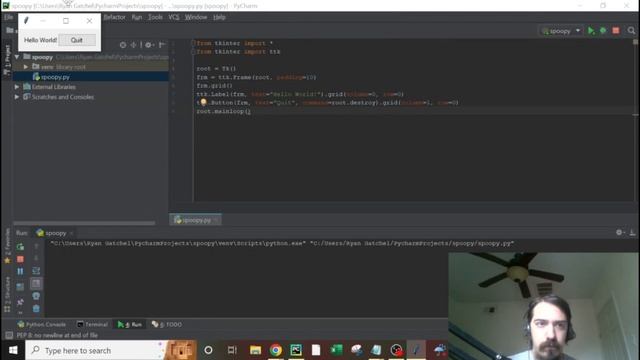Click the Search Everywhere magnifier icon

(x=631, y=31)
